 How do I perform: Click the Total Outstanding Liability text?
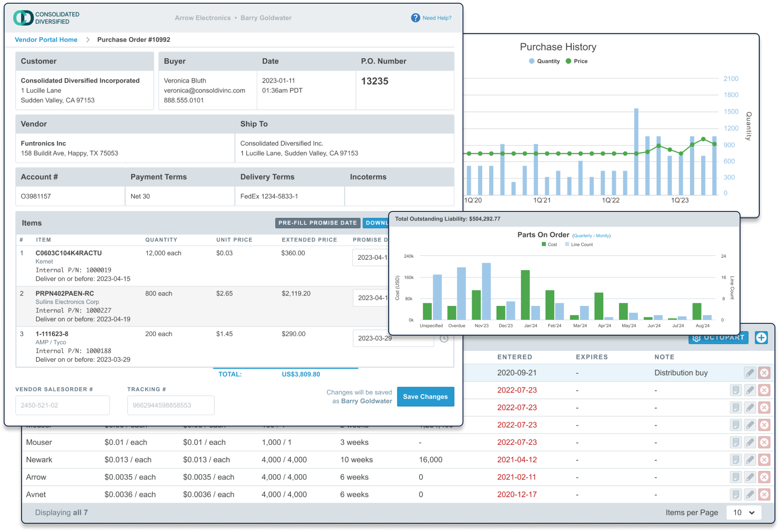pos(448,219)
